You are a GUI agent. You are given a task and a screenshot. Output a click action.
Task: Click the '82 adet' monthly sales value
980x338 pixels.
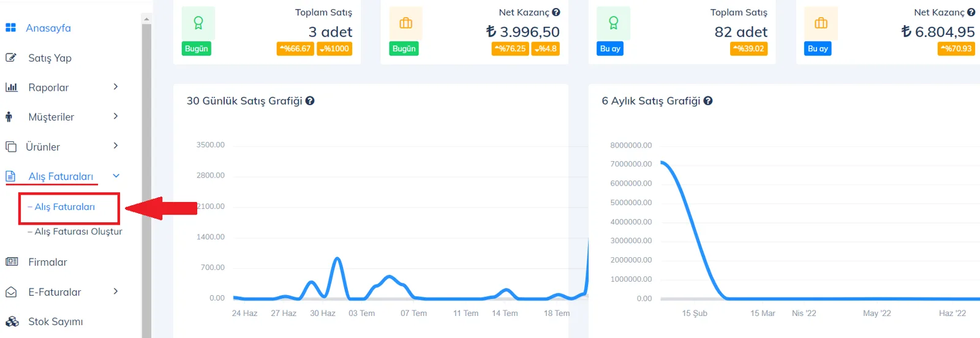[741, 32]
